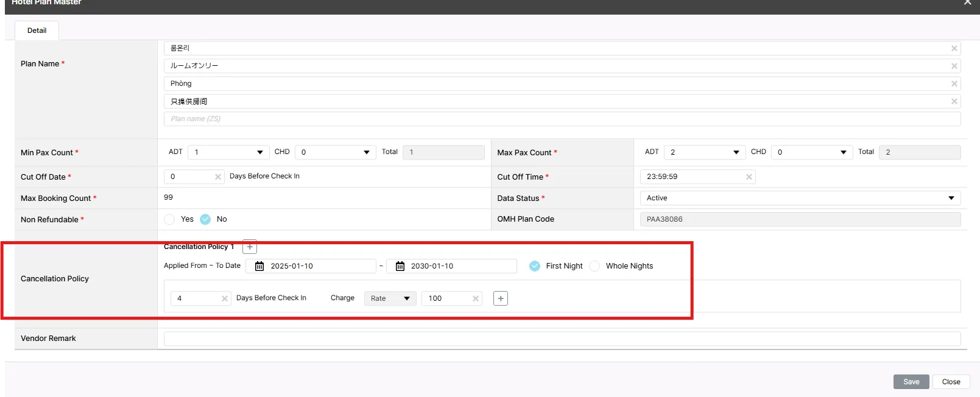Clear the 'Phòng' plan name field

pyautogui.click(x=954, y=83)
